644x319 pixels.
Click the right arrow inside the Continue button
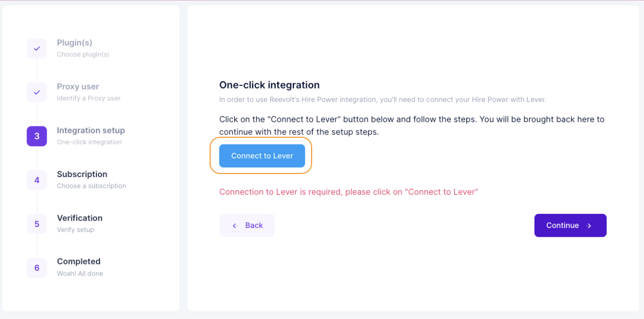point(588,225)
